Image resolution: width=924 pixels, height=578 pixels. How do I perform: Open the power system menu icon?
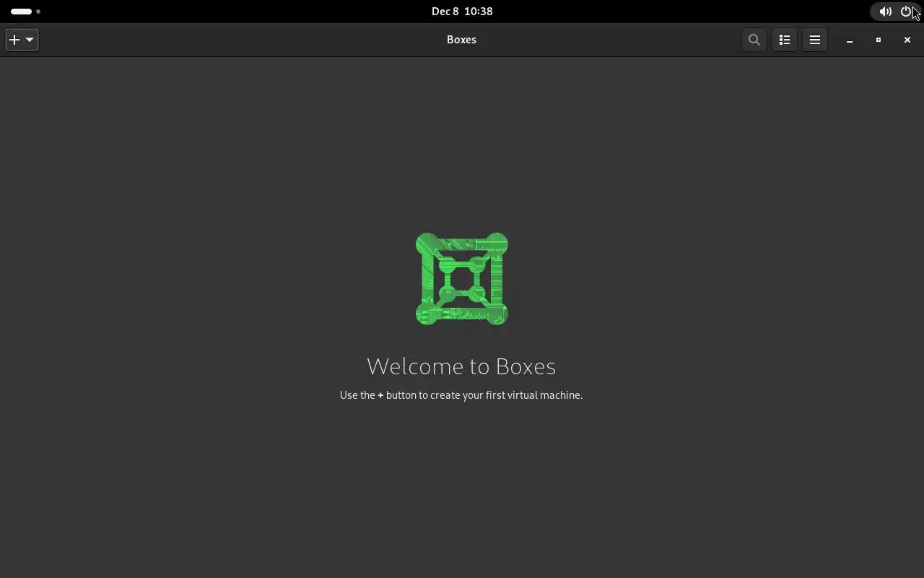point(906,12)
